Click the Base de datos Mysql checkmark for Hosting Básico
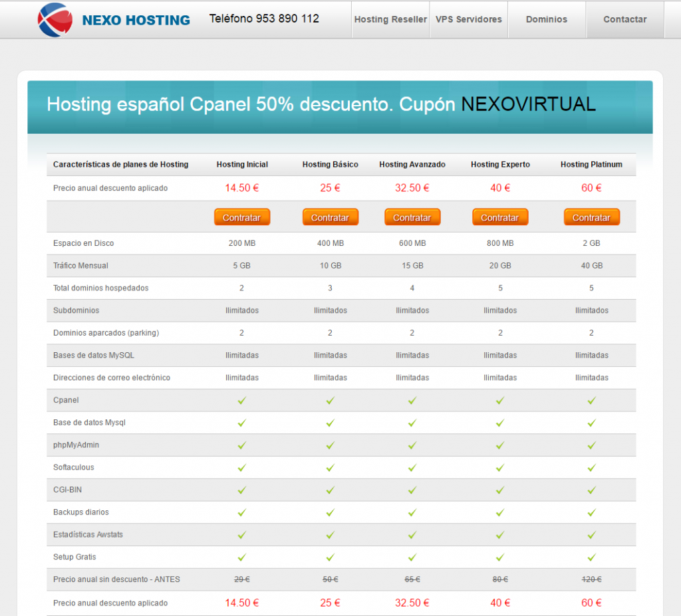Screen dimensions: 681x616 330,423
